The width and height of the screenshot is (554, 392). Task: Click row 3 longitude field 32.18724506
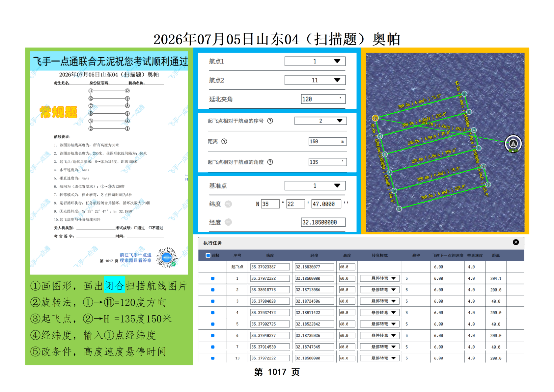pos(314,301)
